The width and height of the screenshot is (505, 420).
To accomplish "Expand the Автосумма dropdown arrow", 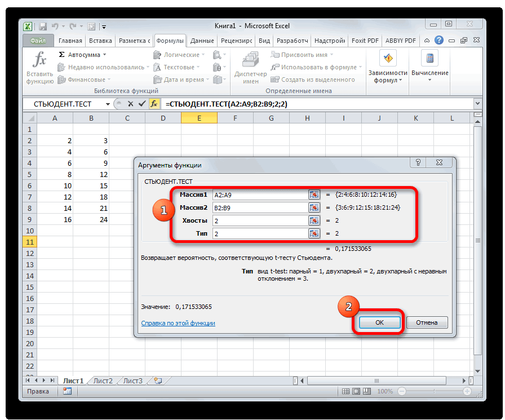I will point(105,55).
